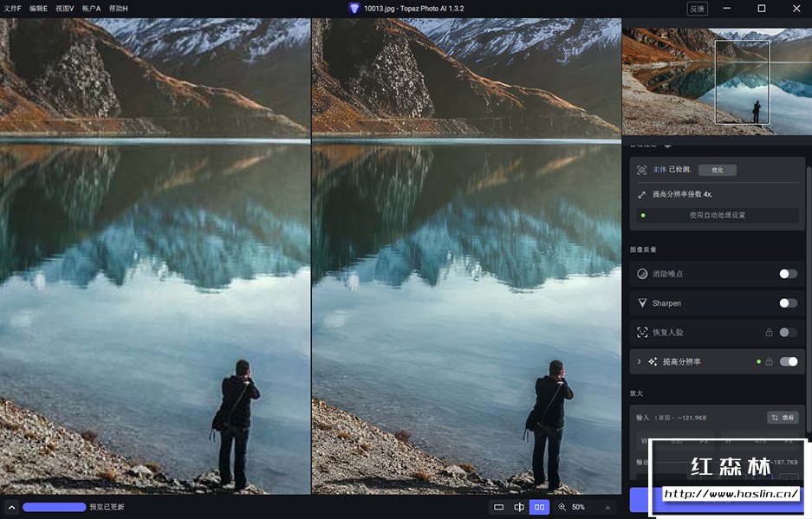Screen dimensions: 812x519
Task: Click the 放大 section heading
Action: coord(636,393)
